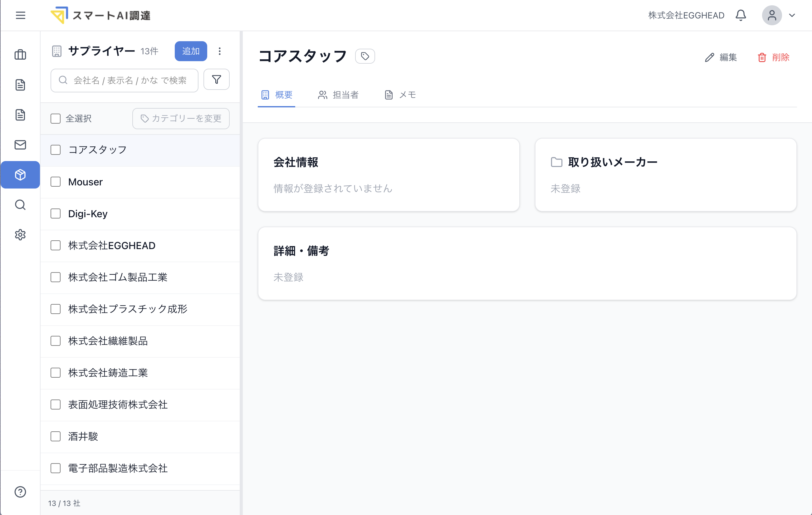Click the user avatar icon
812x515 pixels.
(x=772, y=15)
